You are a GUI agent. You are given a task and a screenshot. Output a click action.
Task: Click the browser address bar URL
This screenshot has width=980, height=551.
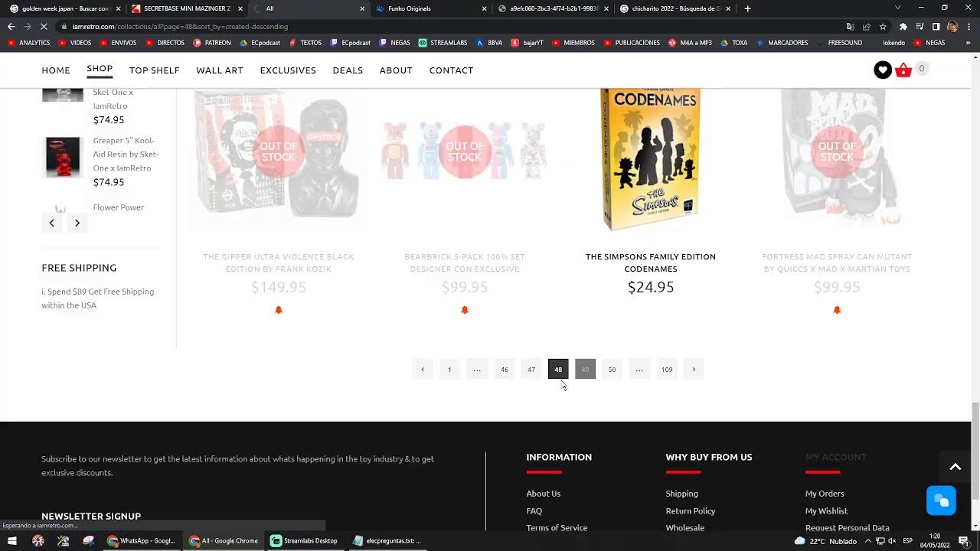180,26
